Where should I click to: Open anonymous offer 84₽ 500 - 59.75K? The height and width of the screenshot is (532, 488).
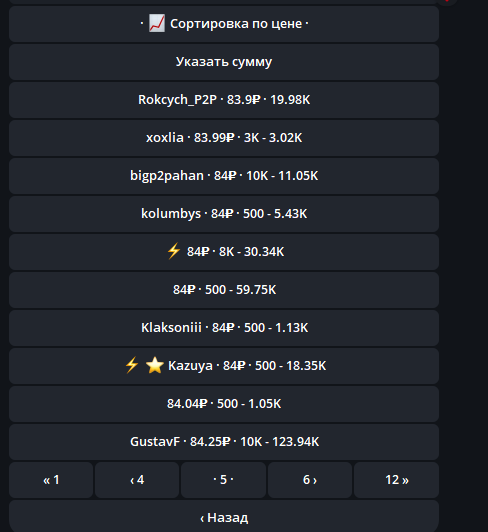(224, 290)
